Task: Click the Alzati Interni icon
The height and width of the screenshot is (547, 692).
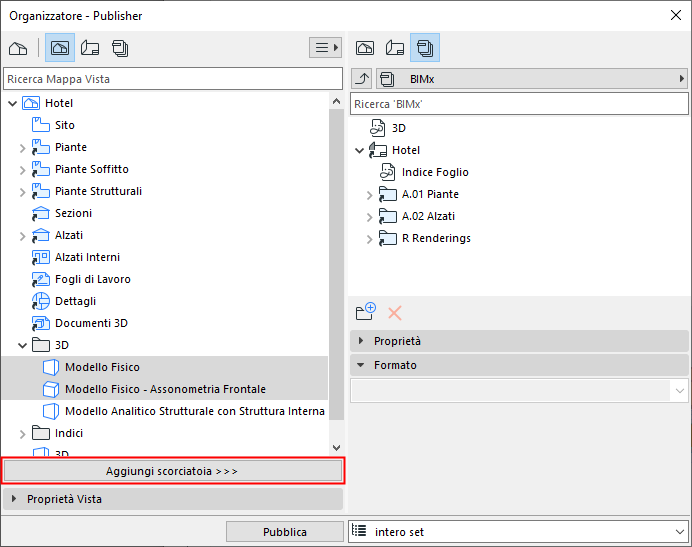Action: point(41,257)
